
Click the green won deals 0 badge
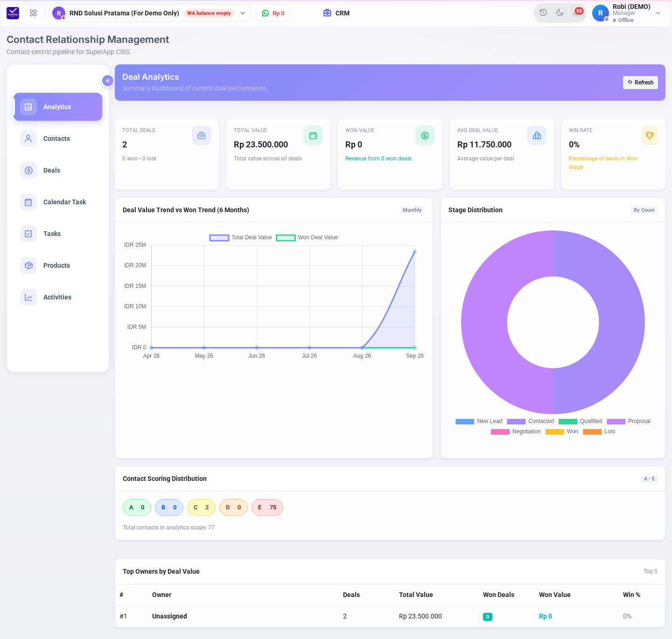tap(488, 617)
